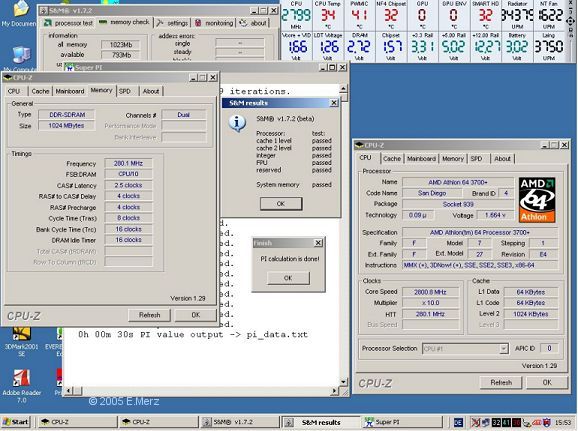This screenshot has height=431, width=578.
Task: Launch 3DMark2001 SE from the desktop
Action: point(21,341)
